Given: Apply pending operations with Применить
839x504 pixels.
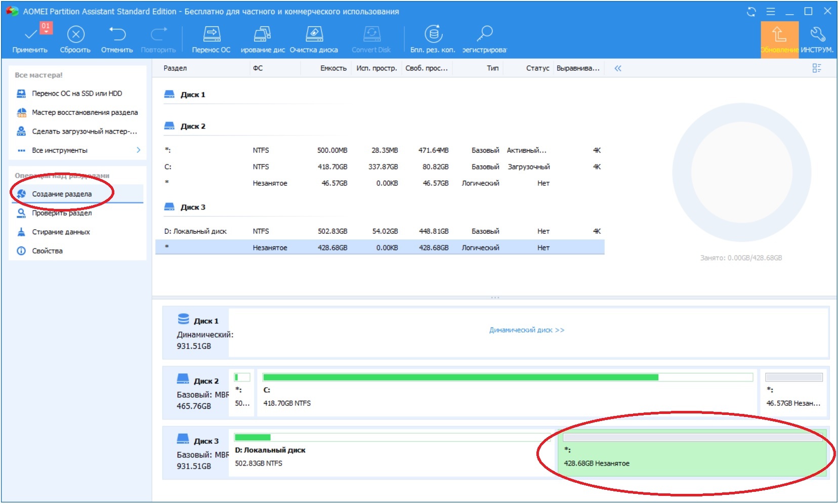Looking at the screenshot, I should point(30,39).
